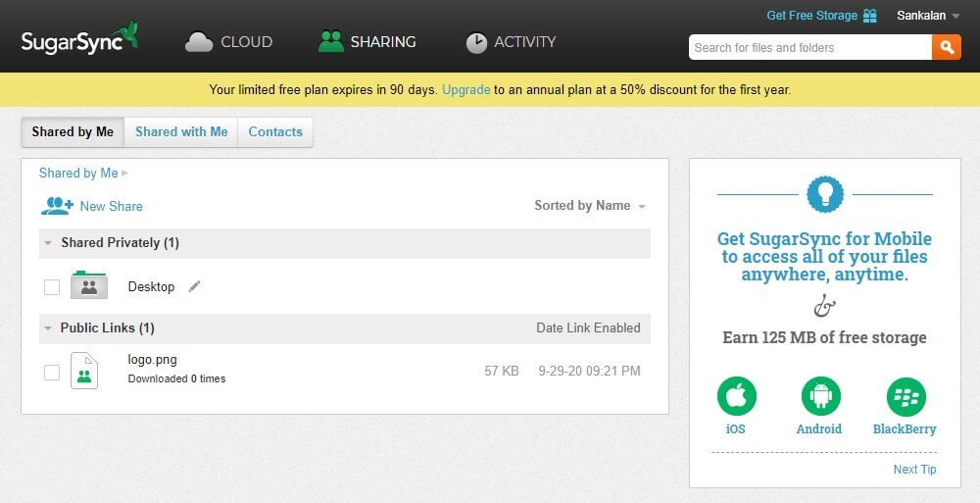The image size is (980, 503).
Task: Click the pencil edit icon next to Desktop
Action: tap(194, 286)
